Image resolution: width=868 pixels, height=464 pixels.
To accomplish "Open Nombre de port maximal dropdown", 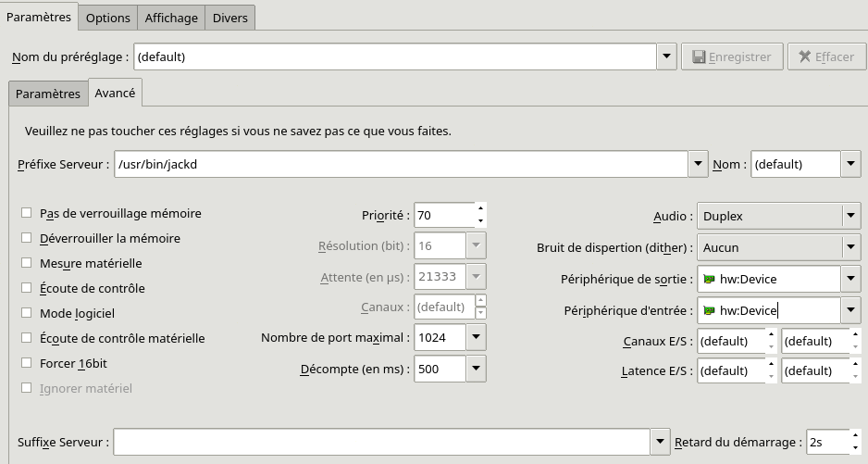I will click(477, 337).
